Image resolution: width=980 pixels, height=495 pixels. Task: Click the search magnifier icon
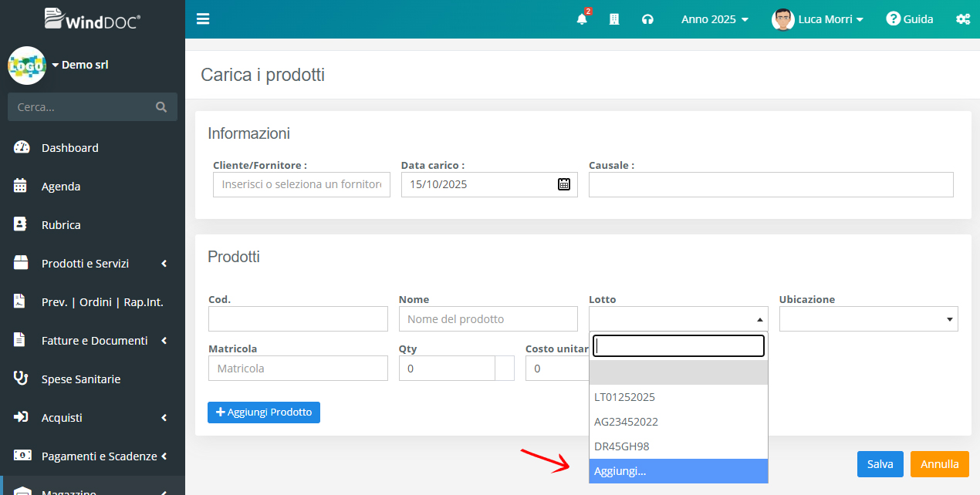click(161, 107)
